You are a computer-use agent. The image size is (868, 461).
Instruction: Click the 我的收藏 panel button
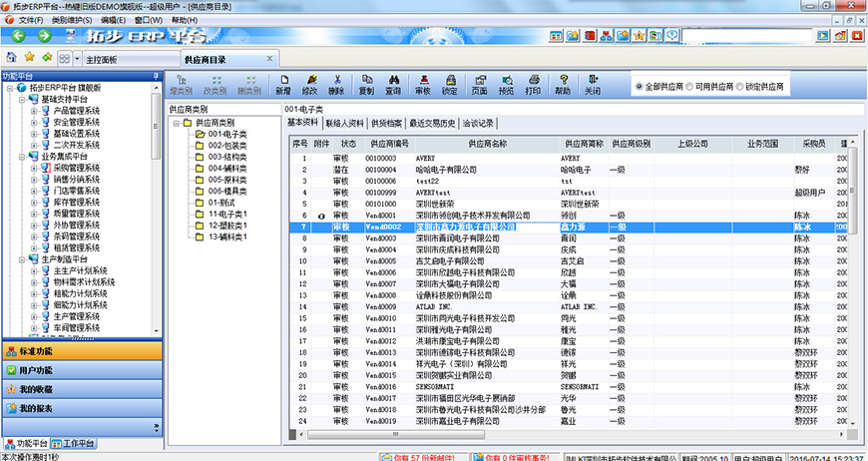80,389
